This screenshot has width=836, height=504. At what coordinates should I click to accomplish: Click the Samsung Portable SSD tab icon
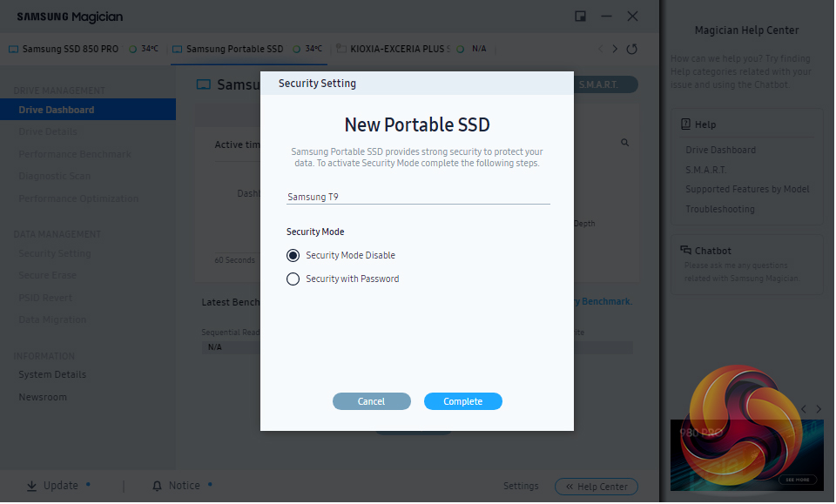[178, 50]
